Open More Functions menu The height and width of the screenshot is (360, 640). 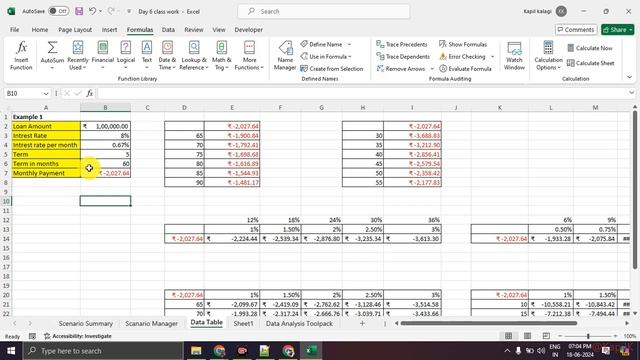(249, 56)
